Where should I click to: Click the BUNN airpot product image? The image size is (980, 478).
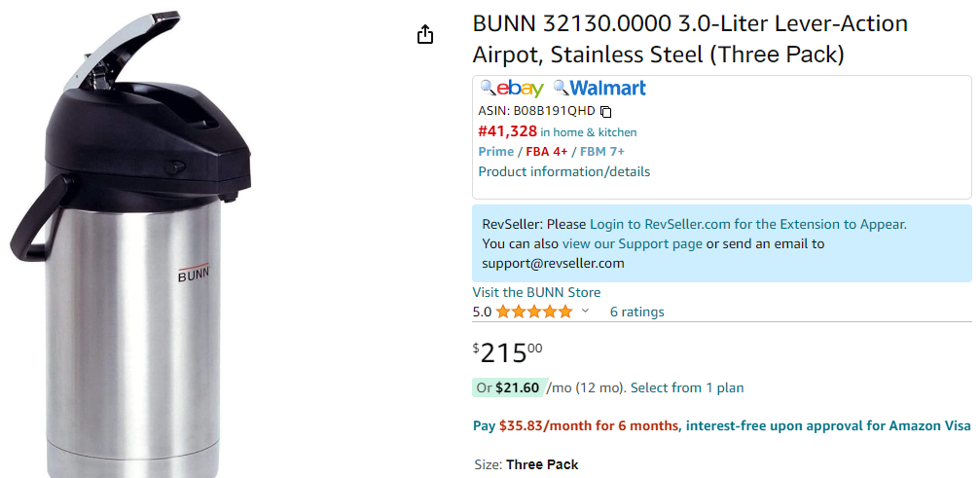click(131, 243)
